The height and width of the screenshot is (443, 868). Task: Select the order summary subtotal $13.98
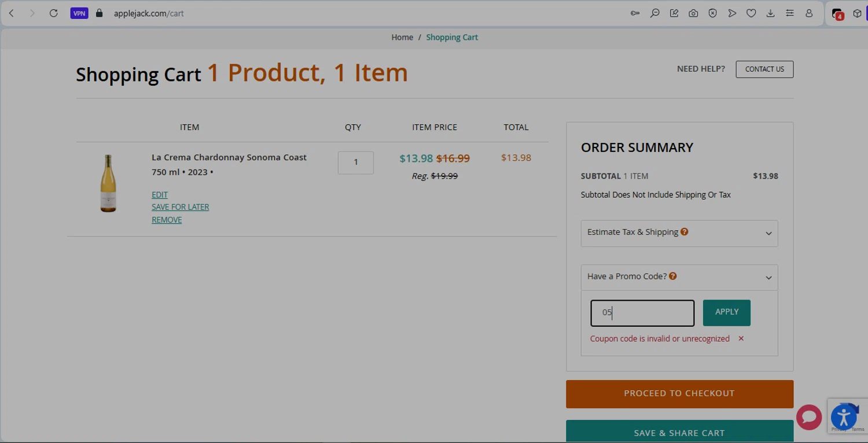[x=766, y=176]
